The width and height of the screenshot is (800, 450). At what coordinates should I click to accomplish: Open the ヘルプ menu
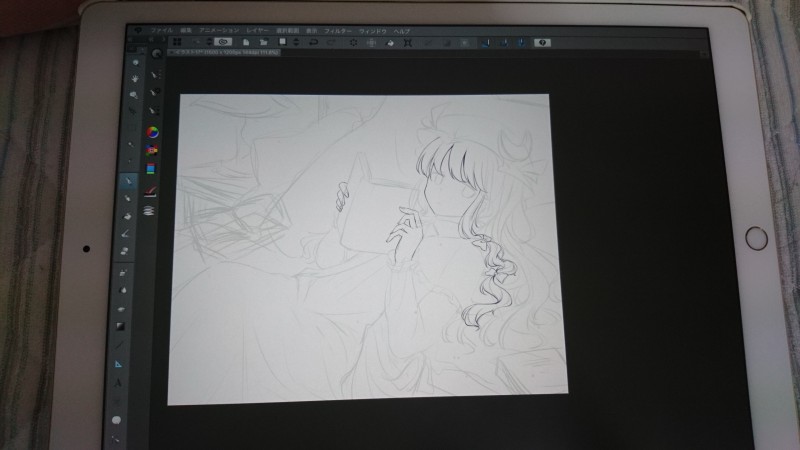(x=402, y=32)
